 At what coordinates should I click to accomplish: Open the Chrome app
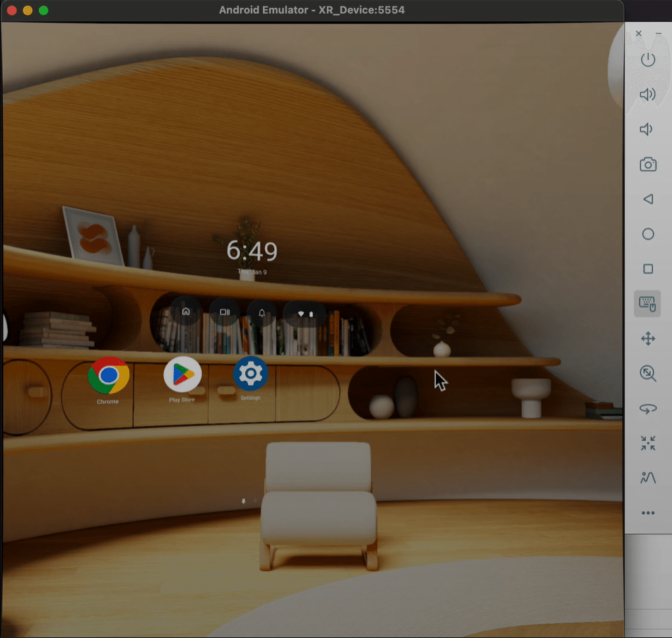pyautogui.click(x=108, y=375)
